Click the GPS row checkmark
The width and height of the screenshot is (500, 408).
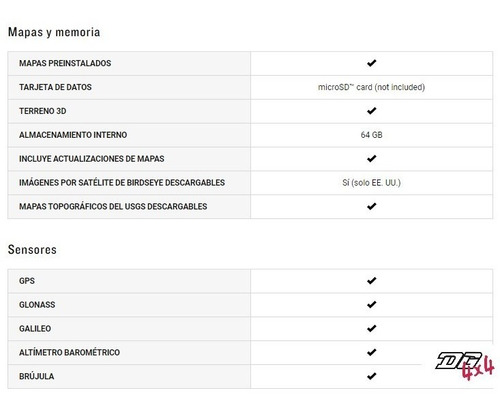(371, 281)
